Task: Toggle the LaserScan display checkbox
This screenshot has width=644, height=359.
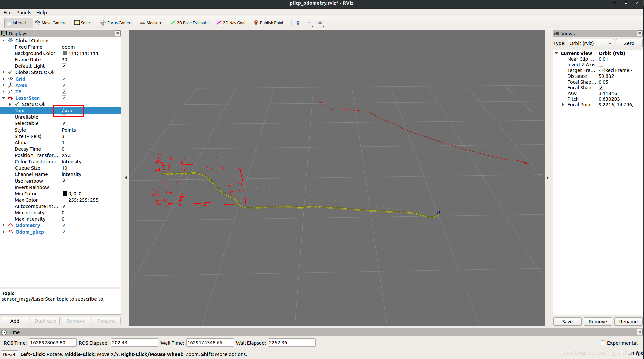Action: click(64, 98)
